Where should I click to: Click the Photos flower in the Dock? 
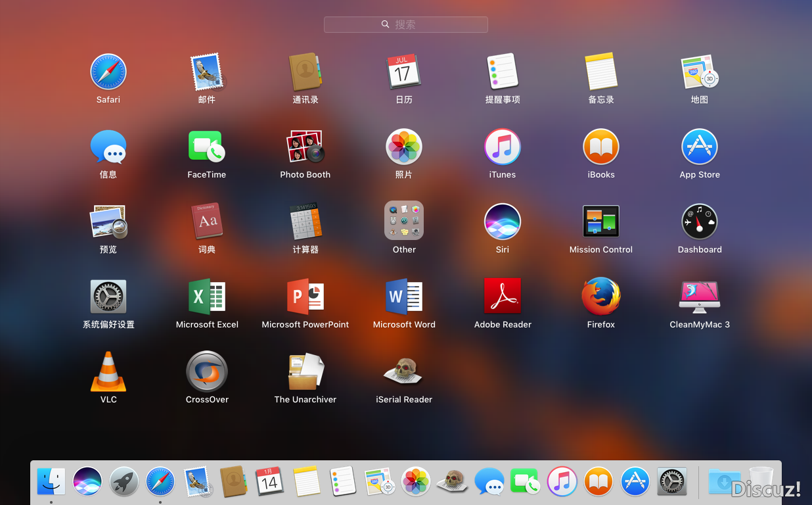coord(416,482)
